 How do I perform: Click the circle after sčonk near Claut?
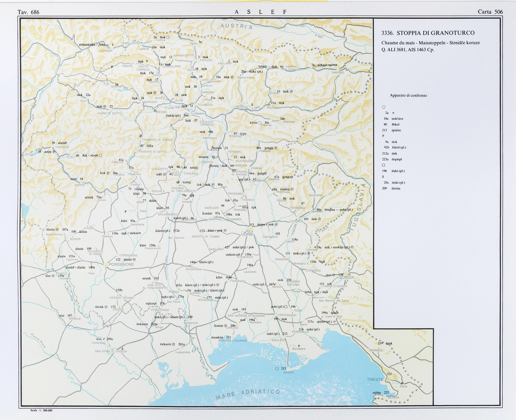[100, 155]
